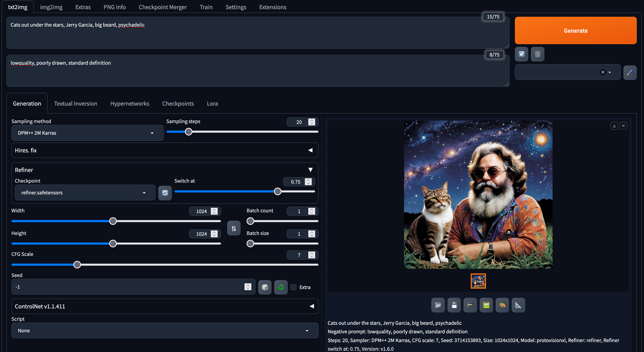This screenshot has width=644, height=352.
Task: Click the orange Generate button
Action: pyautogui.click(x=575, y=31)
